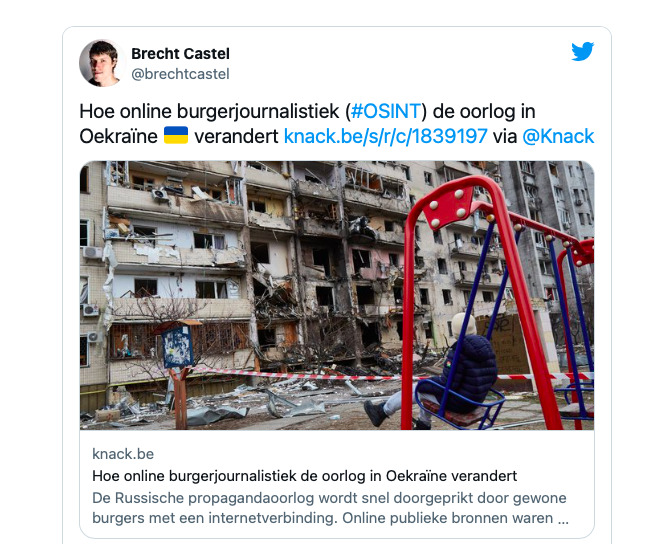Open card headline 'Hoe online burgerjournalistiek de oorlog'

pyautogui.click(x=304, y=476)
